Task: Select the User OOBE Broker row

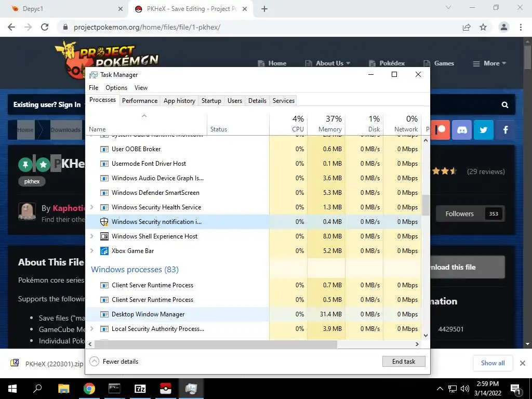Action: pyautogui.click(x=253, y=149)
